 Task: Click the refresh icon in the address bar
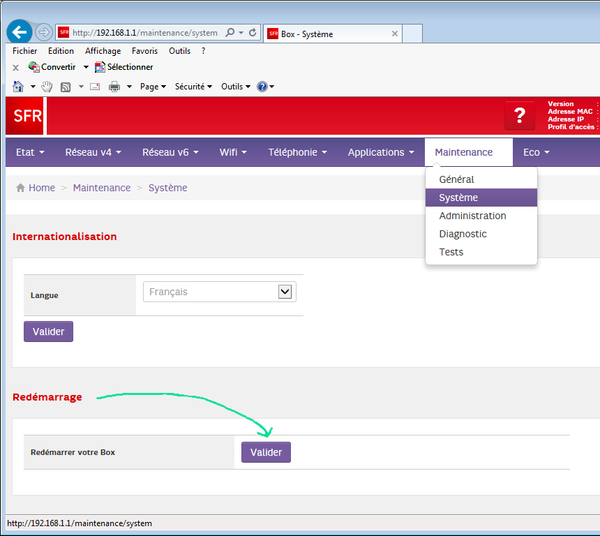point(252,33)
